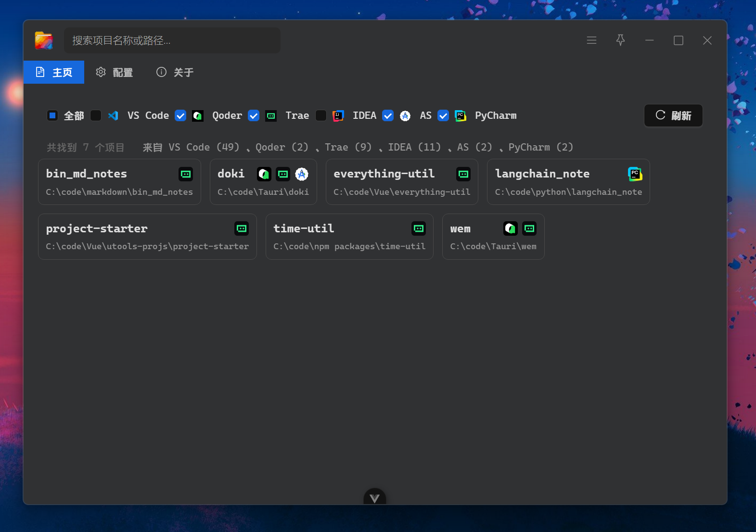The image size is (756, 532).
Task: Click the PyCharm icon on the langchain_note card
Action: coord(635,174)
